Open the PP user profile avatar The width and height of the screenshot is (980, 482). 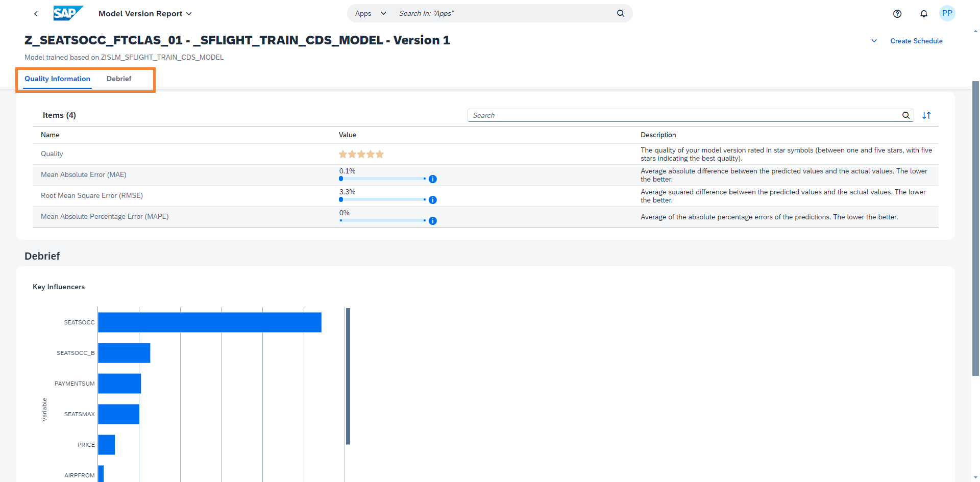[x=947, y=14]
